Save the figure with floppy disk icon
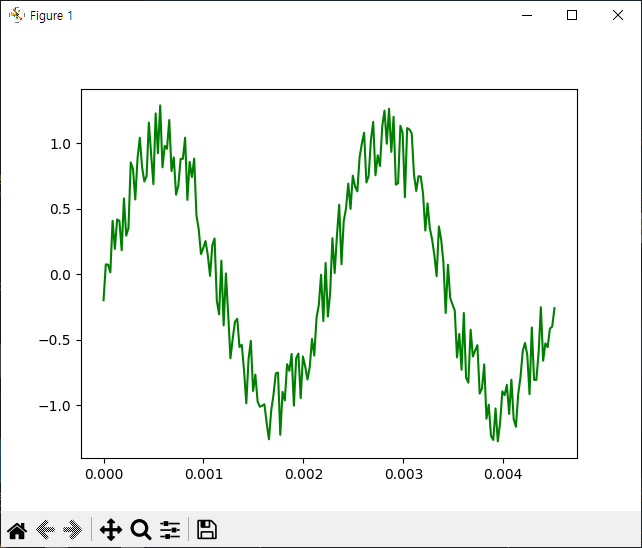The width and height of the screenshot is (642, 548). point(207,530)
